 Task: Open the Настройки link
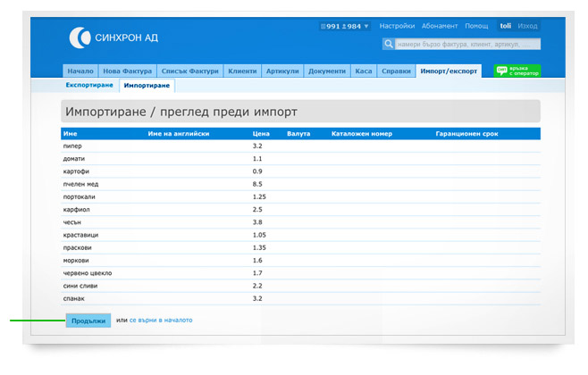[397, 27]
